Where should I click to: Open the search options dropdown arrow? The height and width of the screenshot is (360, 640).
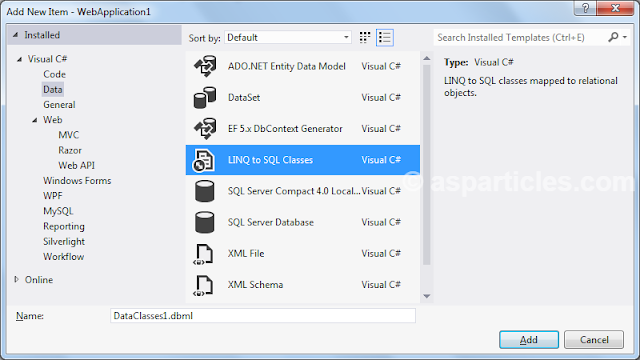click(x=625, y=37)
